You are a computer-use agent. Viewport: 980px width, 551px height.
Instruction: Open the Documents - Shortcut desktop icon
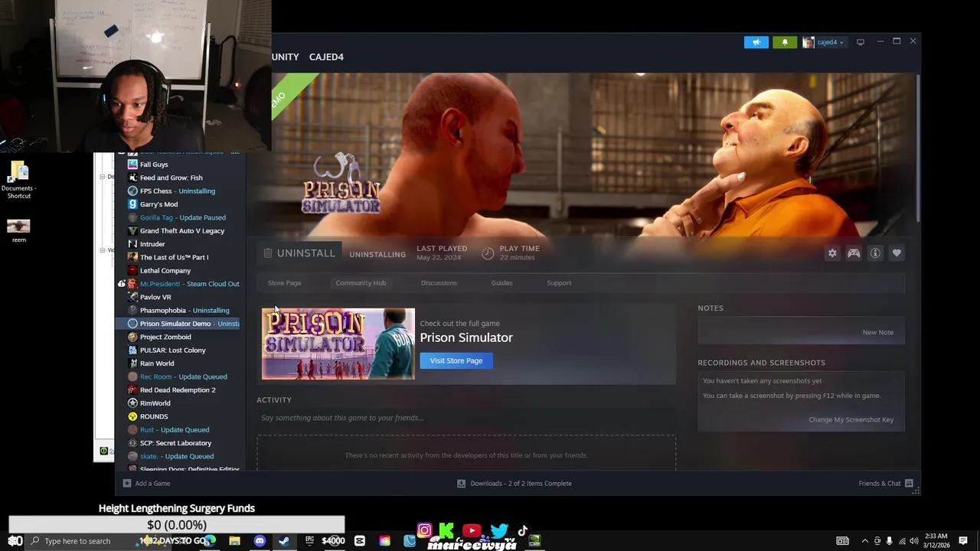[18, 180]
